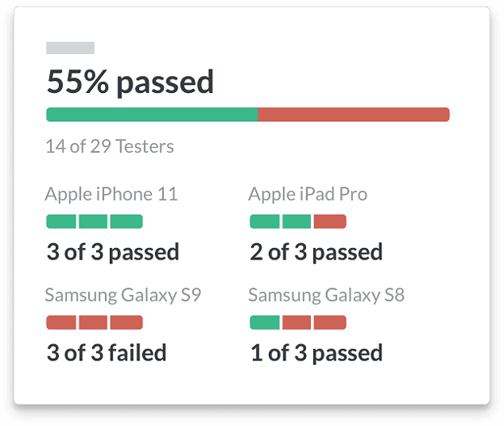504x426 pixels.
Task: Click the gray placeholder label above the headline
Action: (x=70, y=48)
